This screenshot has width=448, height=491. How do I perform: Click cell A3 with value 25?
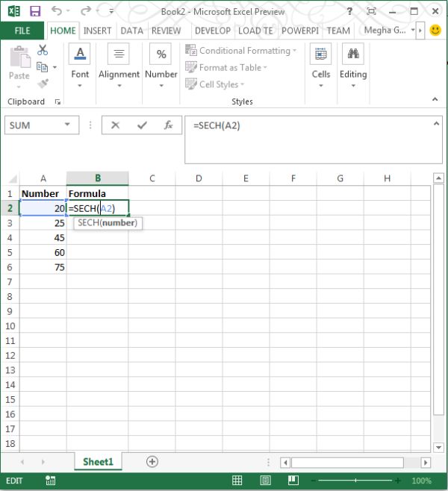43,223
